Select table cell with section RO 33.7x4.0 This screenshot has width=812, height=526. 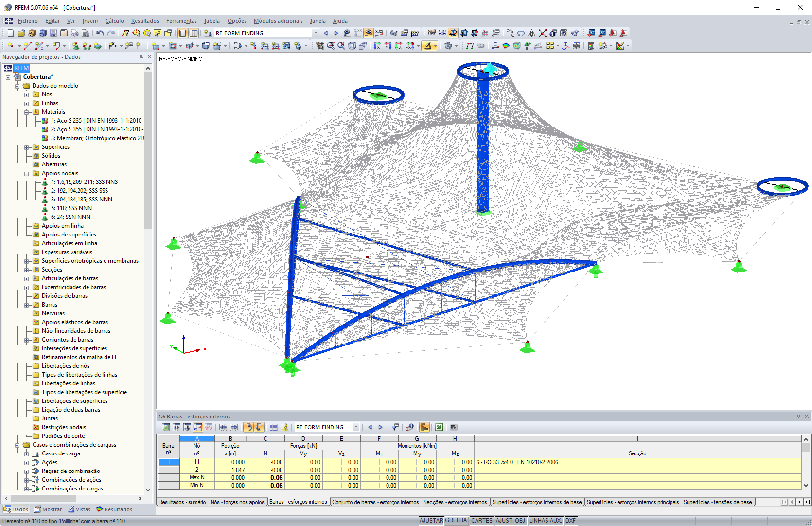[x=637, y=462]
